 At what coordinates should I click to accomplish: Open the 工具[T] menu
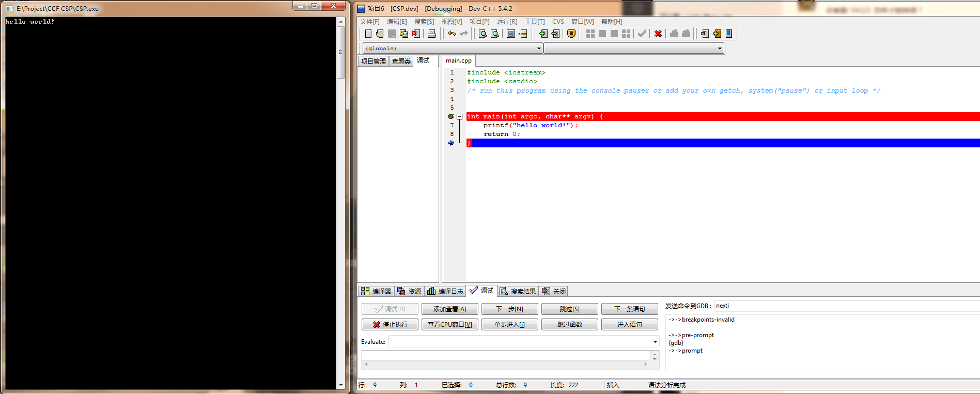click(535, 22)
